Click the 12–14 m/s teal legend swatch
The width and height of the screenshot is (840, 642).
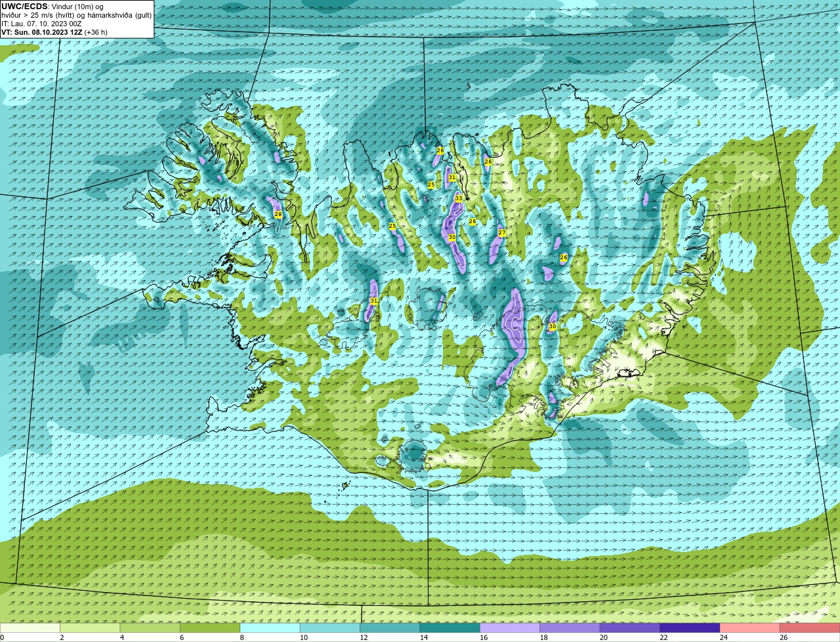click(390, 628)
